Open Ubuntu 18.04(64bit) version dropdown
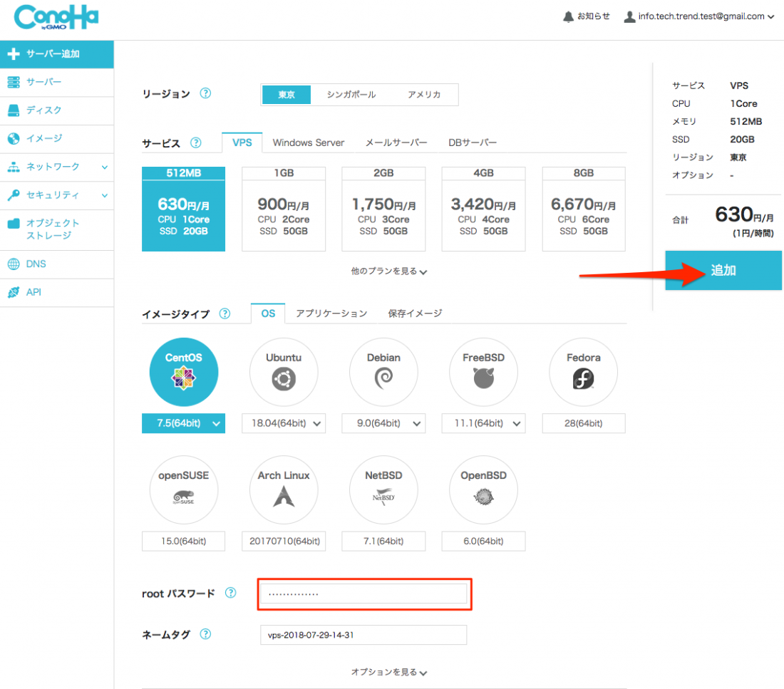Viewport: 784px width, 689px height. (x=284, y=423)
